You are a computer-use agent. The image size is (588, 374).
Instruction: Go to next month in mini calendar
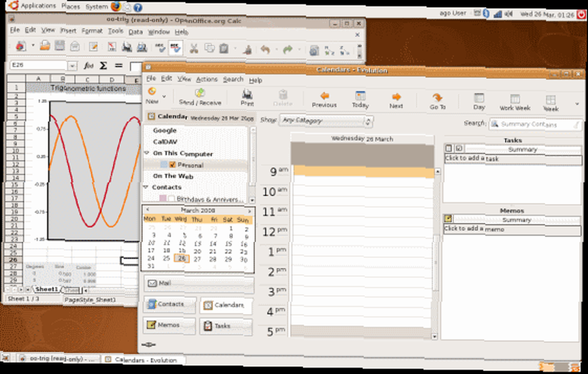point(249,211)
